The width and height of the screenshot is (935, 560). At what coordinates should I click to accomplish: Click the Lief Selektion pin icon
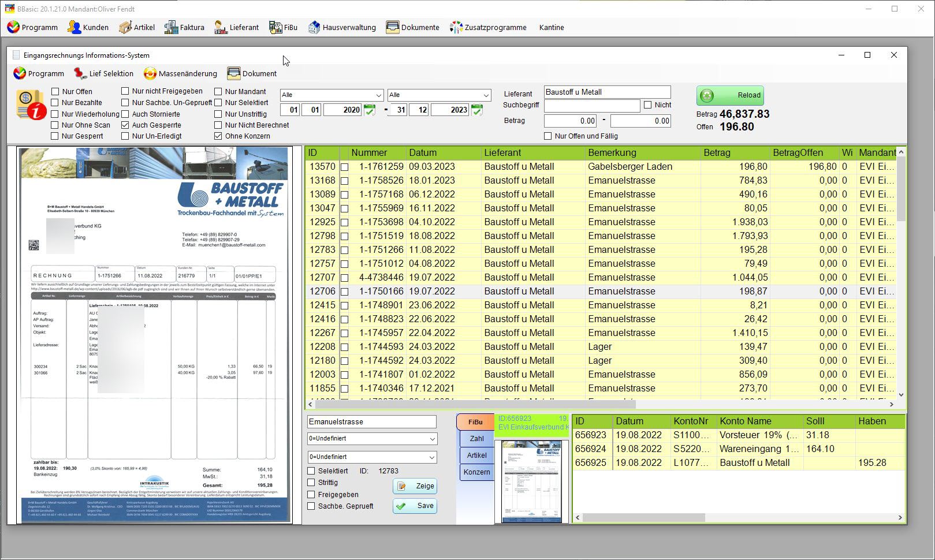point(80,73)
